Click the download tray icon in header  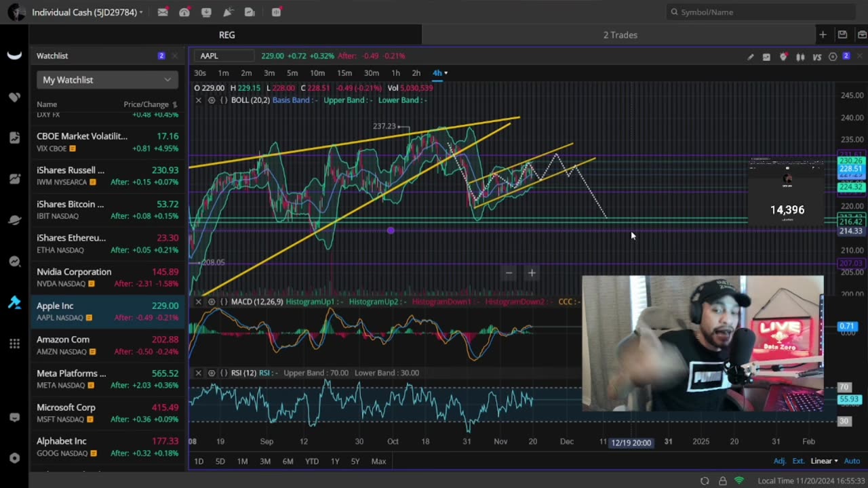206,12
